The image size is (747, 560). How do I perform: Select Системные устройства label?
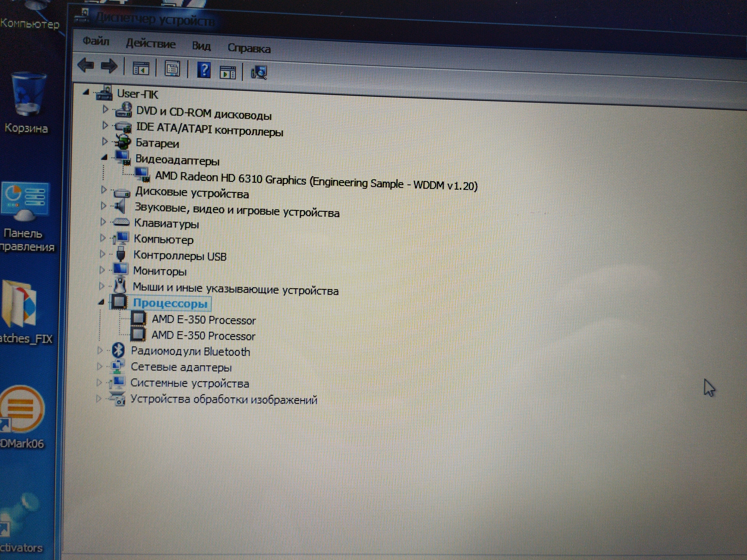(x=190, y=383)
